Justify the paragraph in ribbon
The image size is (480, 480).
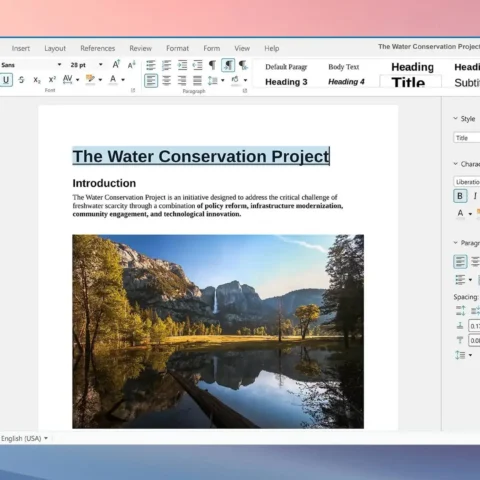point(197,80)
